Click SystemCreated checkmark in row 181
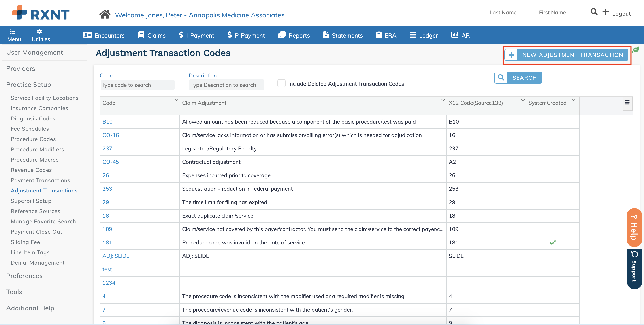 click(552, 242)
